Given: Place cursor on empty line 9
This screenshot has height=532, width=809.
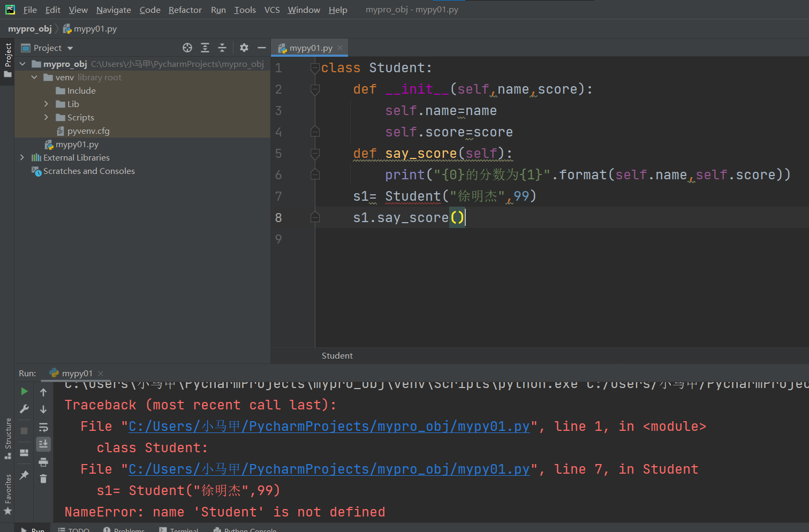Looking at the screenshot, I should [x=562, y=239].
